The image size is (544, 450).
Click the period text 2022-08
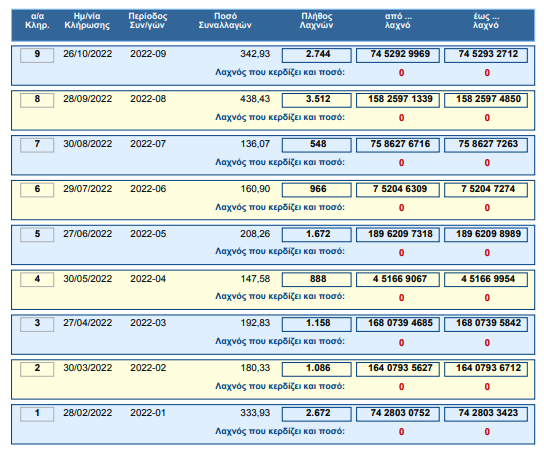tap(148, 99)
